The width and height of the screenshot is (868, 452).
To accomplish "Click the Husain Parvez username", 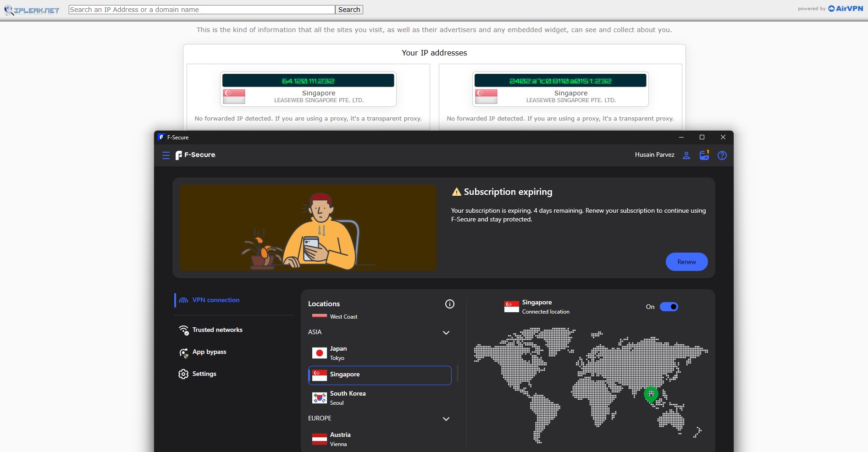I will point(654,155).
